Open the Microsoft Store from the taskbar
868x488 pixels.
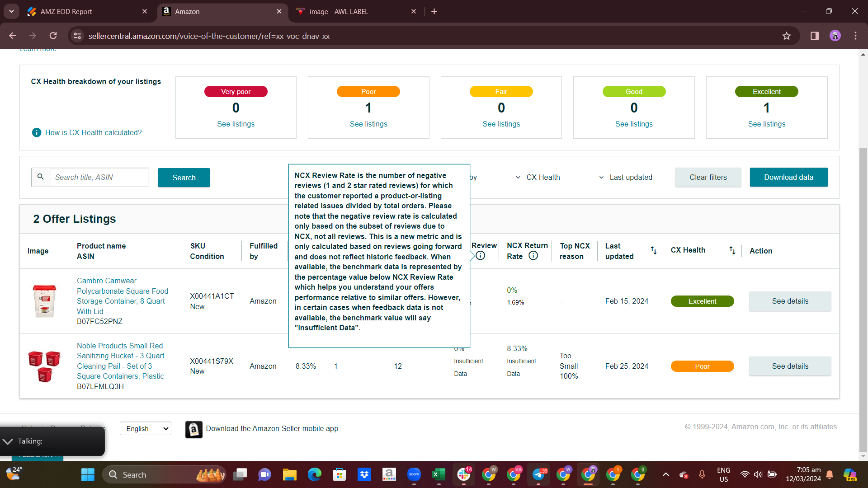click(339, 474)
